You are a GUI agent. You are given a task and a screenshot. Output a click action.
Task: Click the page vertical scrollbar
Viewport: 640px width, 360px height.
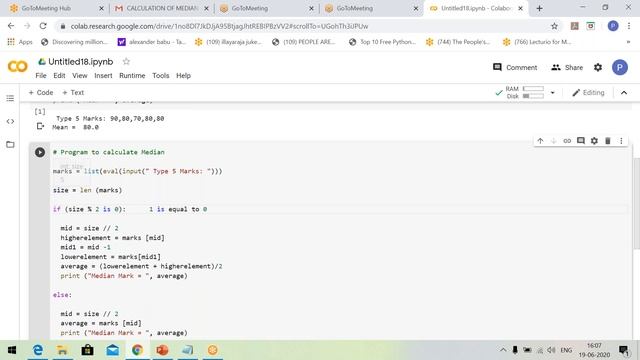636,203
